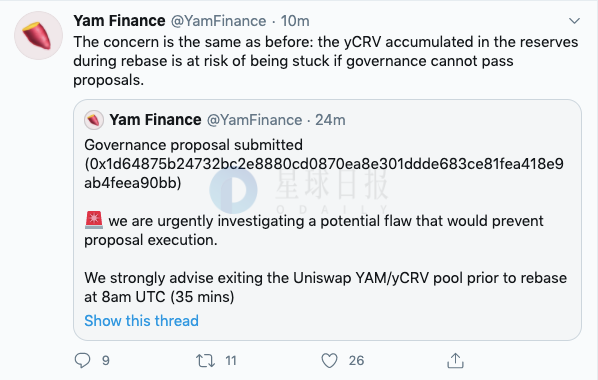This screenshot has height=380, width=598.
Task: Open the share upload icon
Action: tap(455, 361)
